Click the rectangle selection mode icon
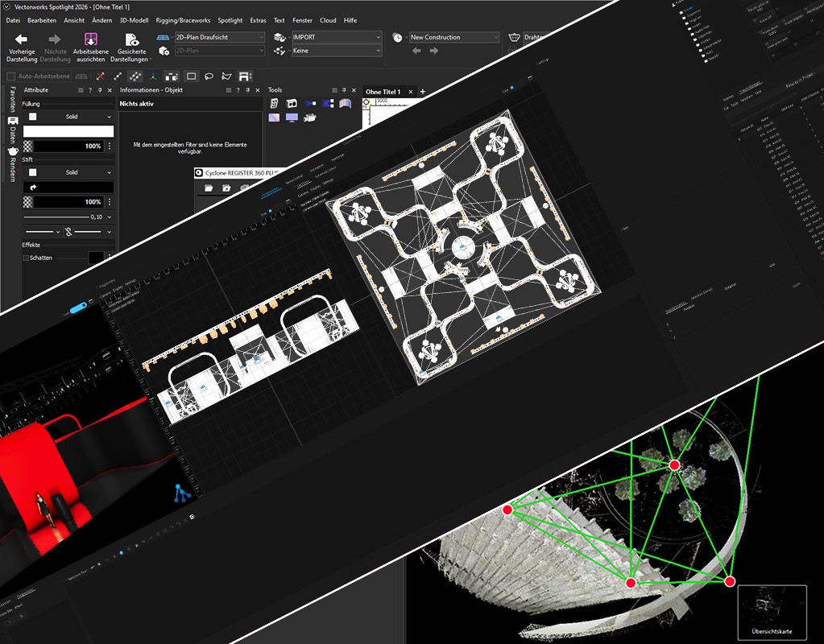Viewport: 824px width, 644px height. (x=191, y=76)
